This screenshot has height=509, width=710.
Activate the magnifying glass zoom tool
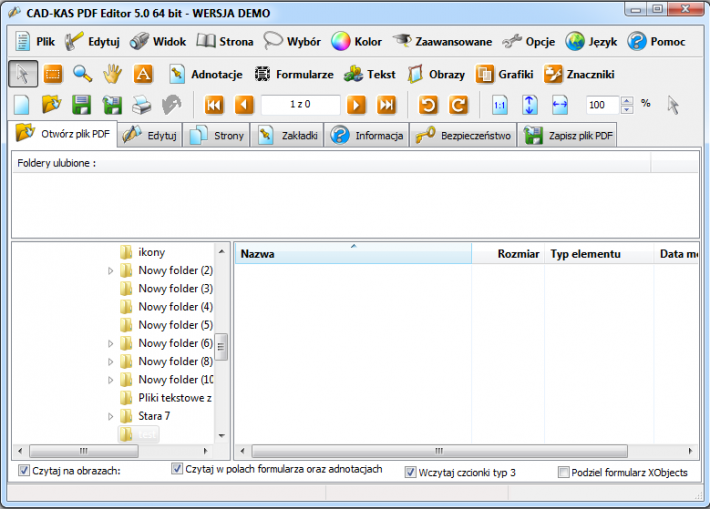tap(82, 74)
